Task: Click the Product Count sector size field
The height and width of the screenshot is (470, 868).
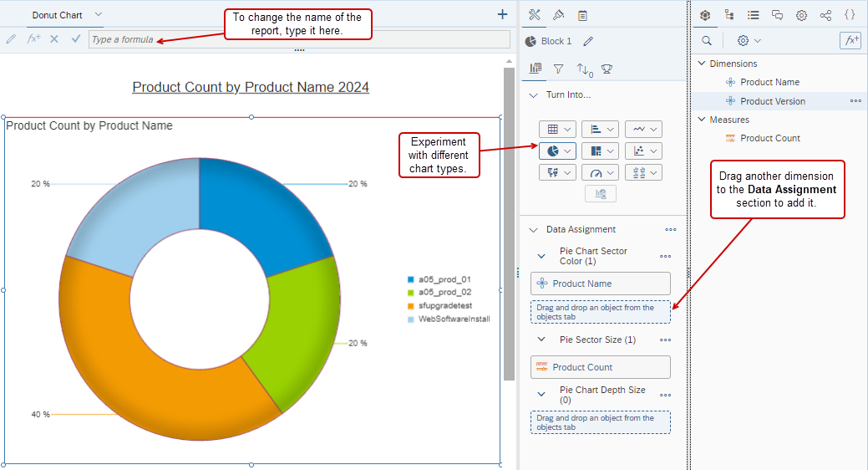Action: tap(600, 367)
